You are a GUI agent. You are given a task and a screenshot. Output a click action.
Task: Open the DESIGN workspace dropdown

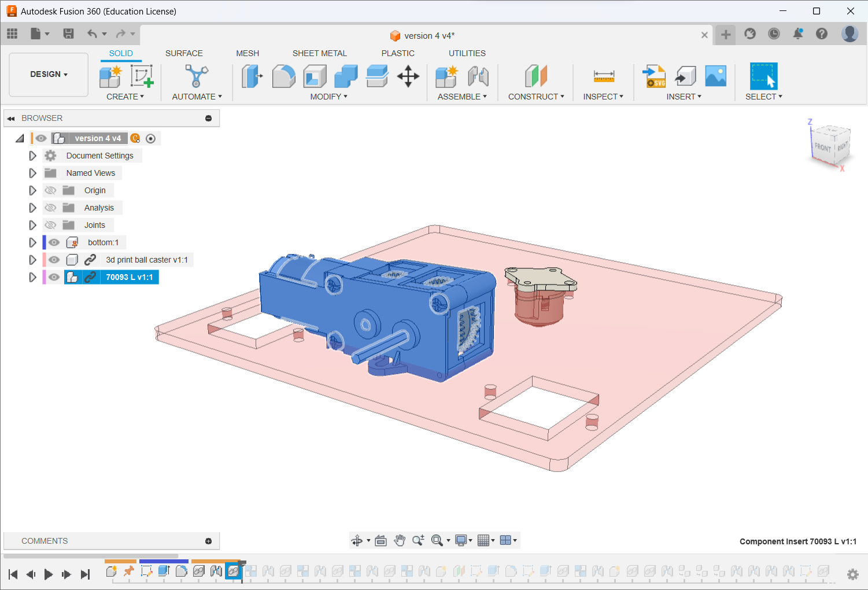(x=49, y=75)
